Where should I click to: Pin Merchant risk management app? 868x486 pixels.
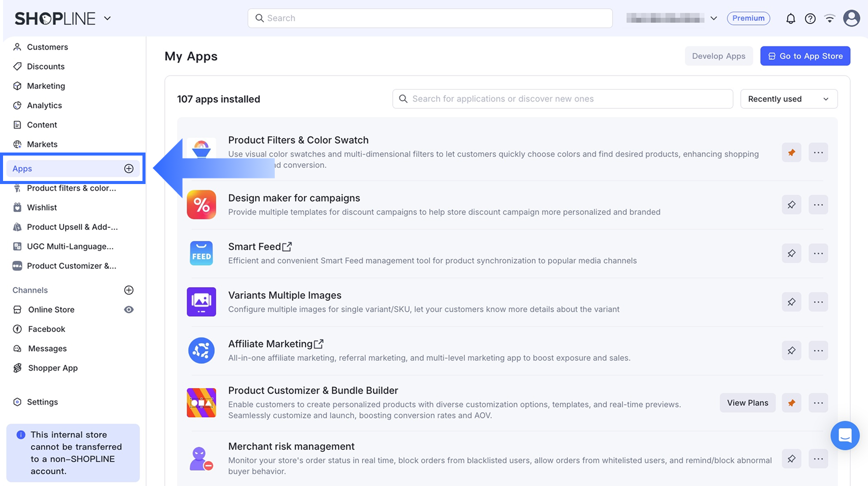tap(792, 459)
